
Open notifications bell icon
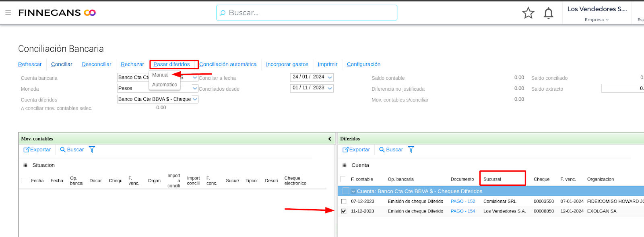tap(548, 13)
